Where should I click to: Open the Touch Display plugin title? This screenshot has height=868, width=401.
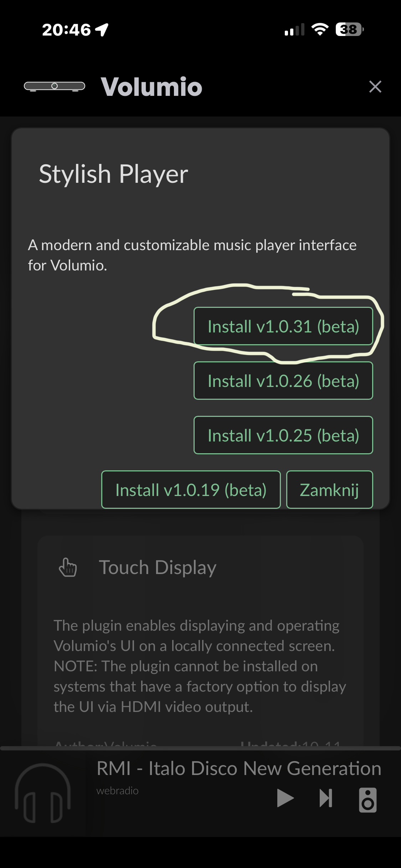158,567
